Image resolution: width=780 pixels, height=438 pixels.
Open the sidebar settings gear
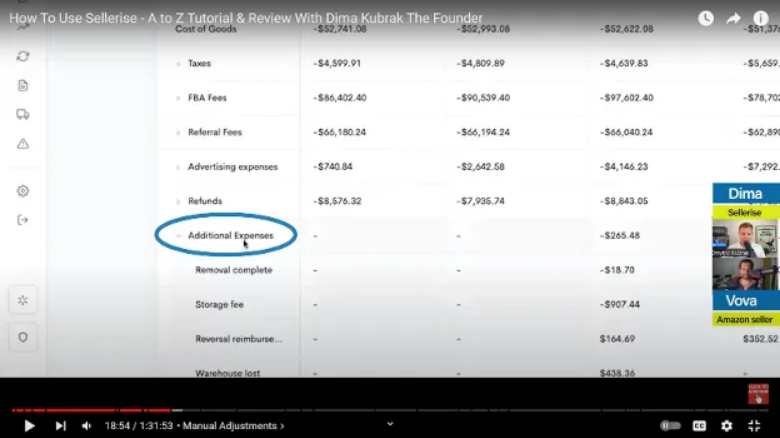click(23, 191)
